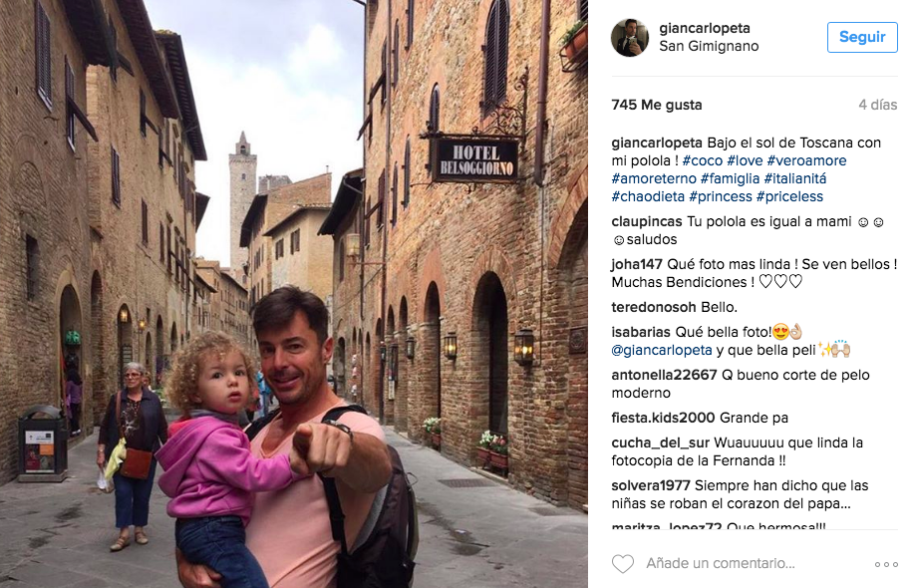This screenshot has height=588, width=909.
Task: Open the #veroamore hashtag
Action: coord(806,160)
